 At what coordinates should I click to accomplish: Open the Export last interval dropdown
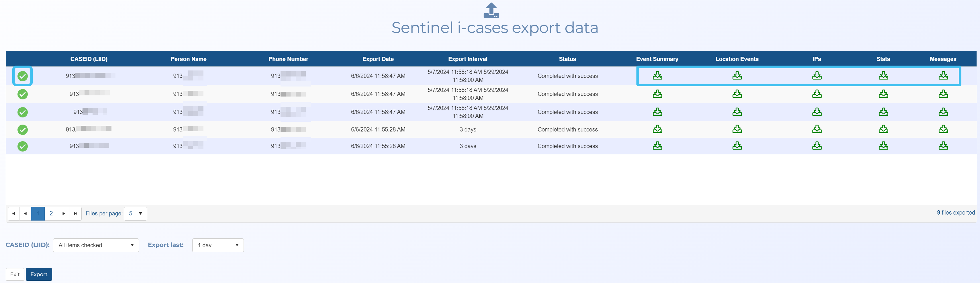pos(218,245)
